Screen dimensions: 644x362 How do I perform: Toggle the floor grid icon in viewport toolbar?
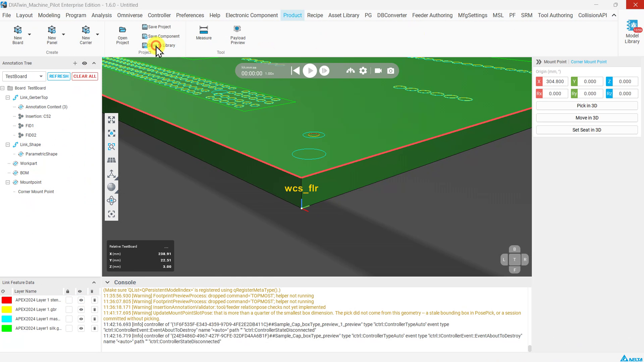[111, 160]
